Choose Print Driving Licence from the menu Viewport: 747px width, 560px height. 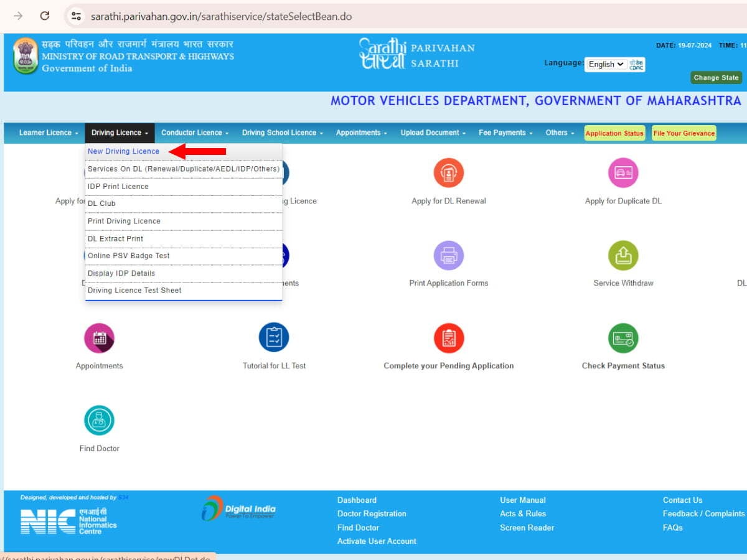[124, 221]
